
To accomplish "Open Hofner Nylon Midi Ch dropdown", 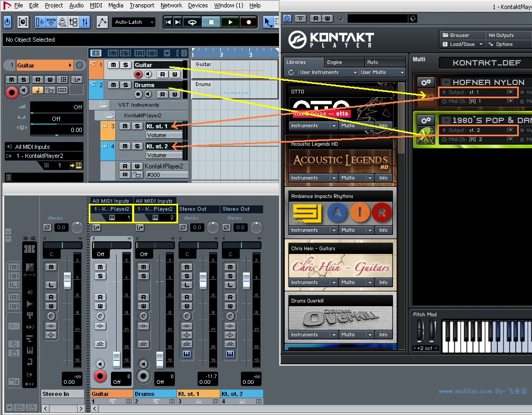I will tap(510, 101).
